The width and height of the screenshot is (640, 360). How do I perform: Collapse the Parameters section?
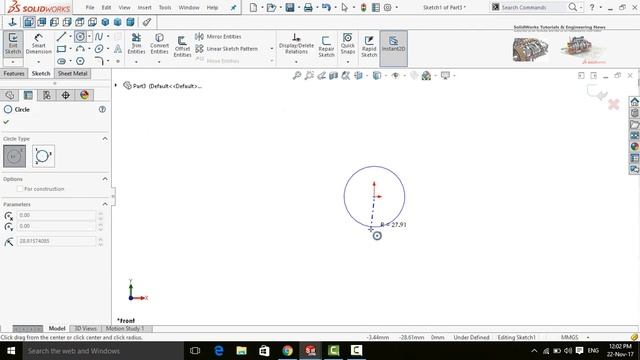click(105, 204)
